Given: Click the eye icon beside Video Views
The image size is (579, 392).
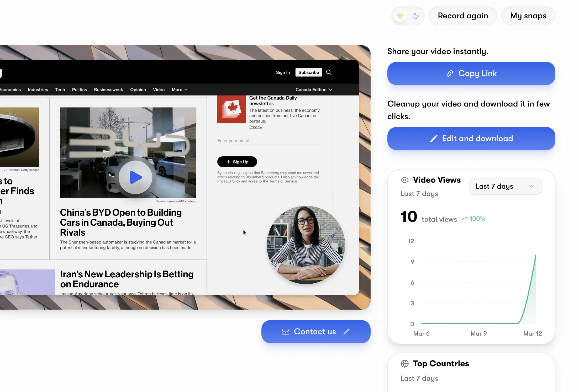Looking at the screenshot, I should point(405,180).
